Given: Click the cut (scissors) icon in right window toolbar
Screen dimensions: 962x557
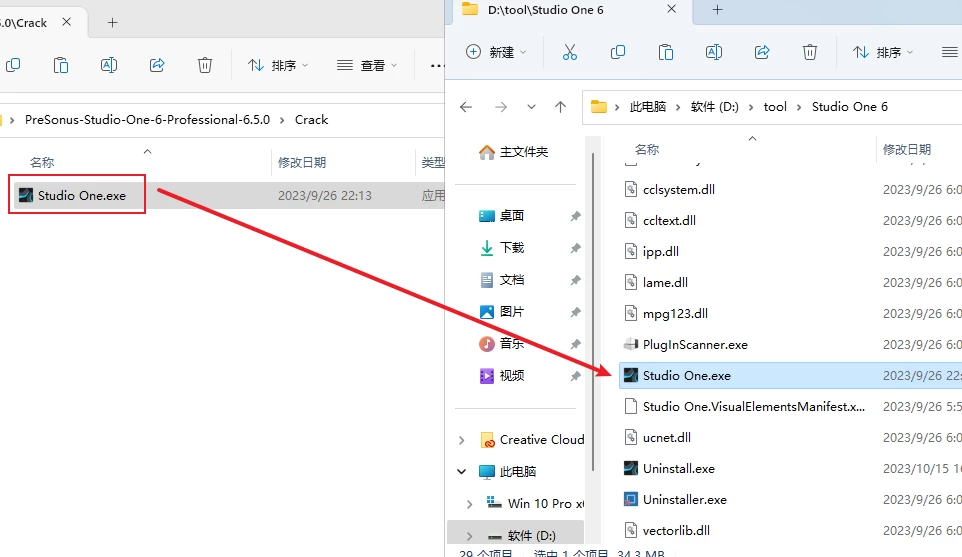Looking at the screenshot, I should pos(570,52).
